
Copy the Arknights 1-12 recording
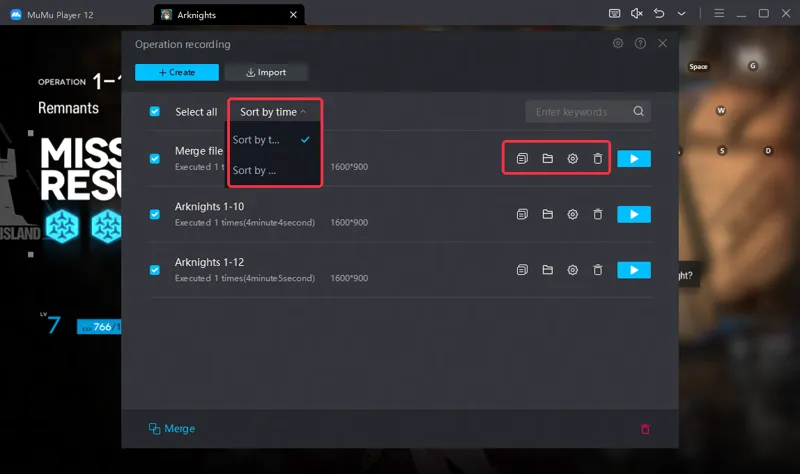[x=522, y=270]
